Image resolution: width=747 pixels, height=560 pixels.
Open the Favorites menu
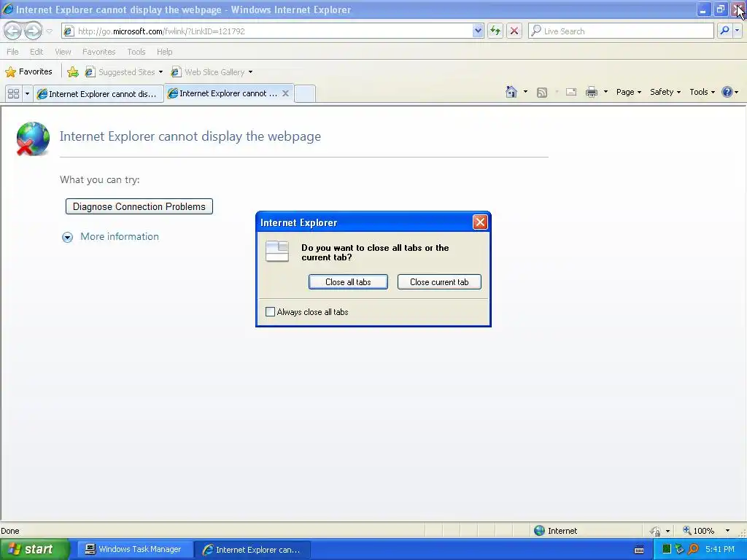[98, 52]
